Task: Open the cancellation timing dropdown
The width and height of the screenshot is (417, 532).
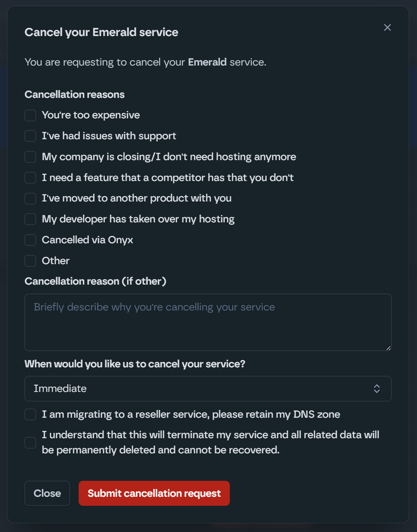Action: pos(208,389)
